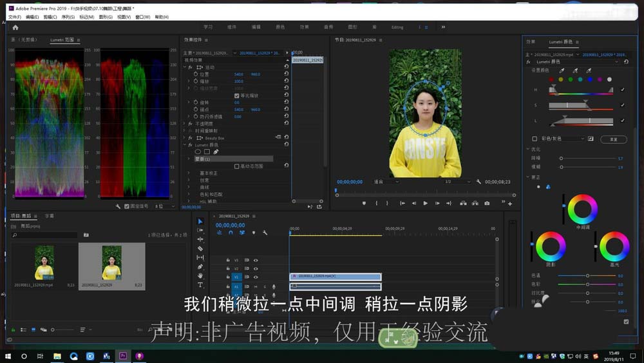Step forward one frame

pos(437,203)
